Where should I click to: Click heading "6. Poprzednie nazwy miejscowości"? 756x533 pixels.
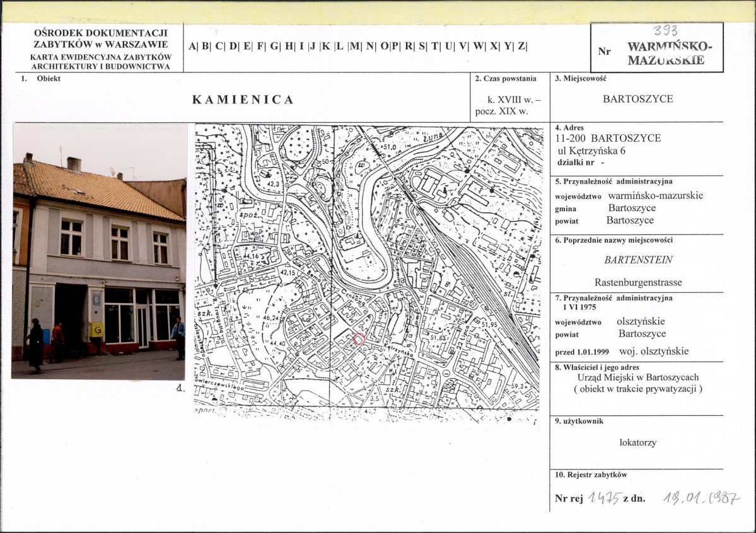[614, 240]
